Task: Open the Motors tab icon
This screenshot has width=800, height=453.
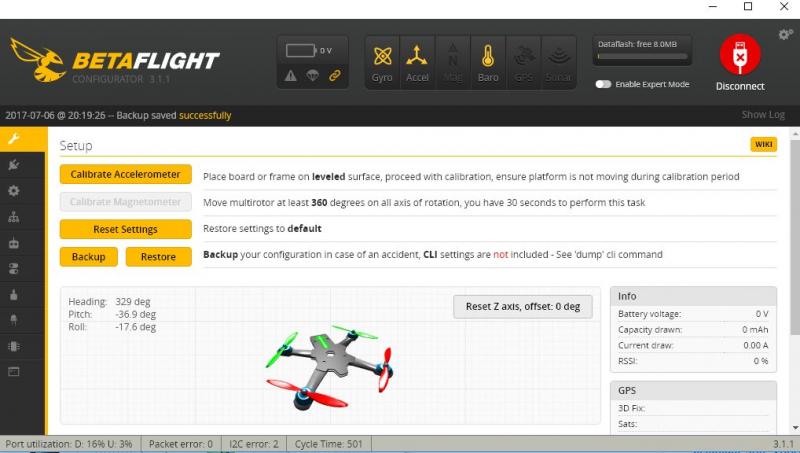Action: click(x=14, y=295)
